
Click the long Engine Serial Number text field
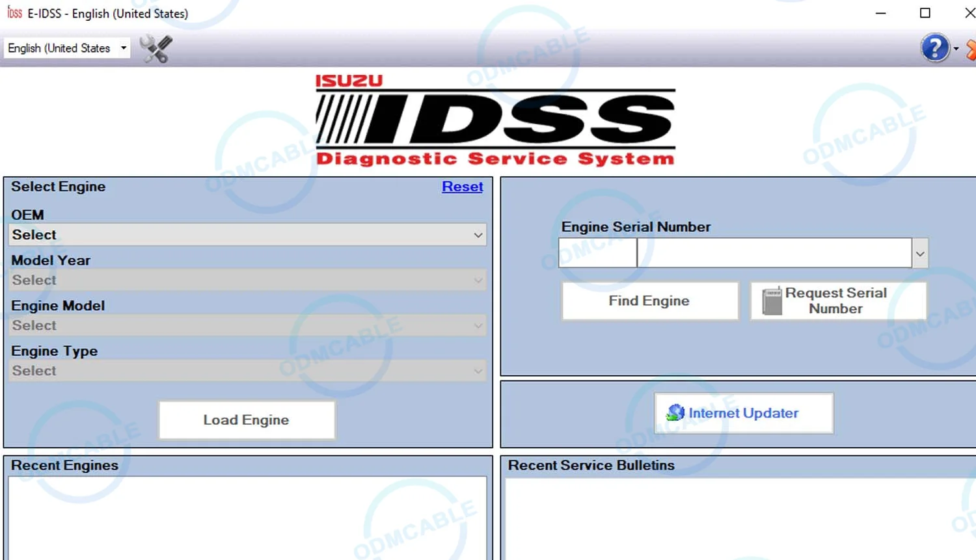(774, 253)
